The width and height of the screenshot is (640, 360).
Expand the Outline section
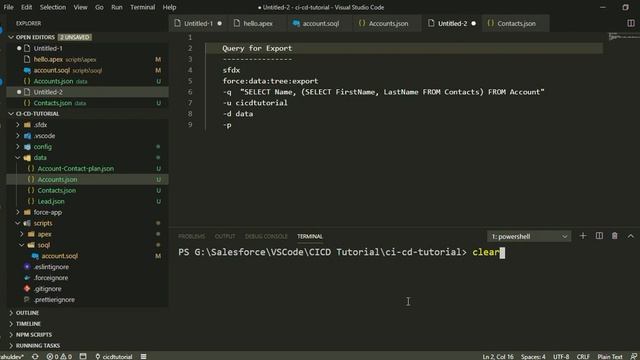click(27, 313)
